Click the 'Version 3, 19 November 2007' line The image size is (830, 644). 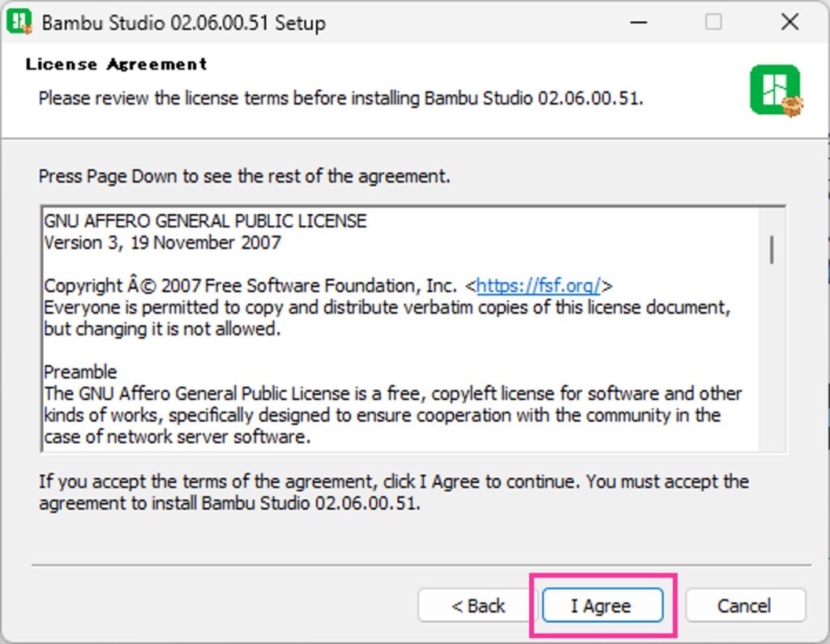(162, 242)
